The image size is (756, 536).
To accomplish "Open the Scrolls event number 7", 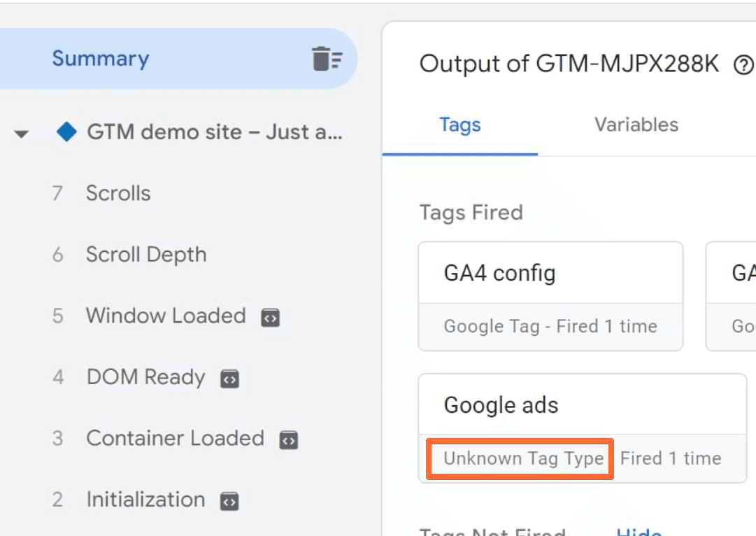I will 117,193.
